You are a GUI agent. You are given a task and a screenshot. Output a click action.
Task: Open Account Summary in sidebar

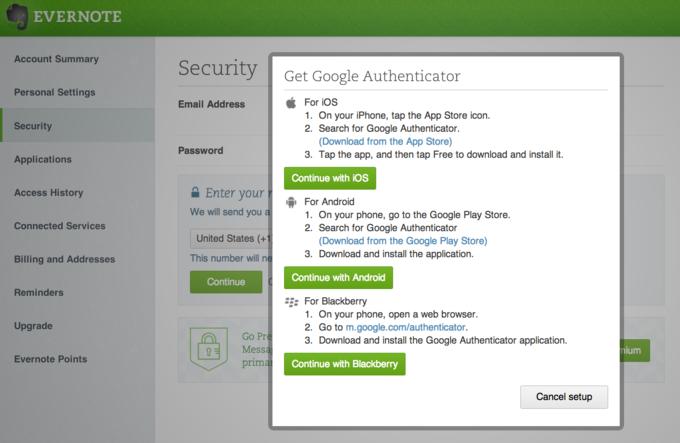[x=56, y=59]
